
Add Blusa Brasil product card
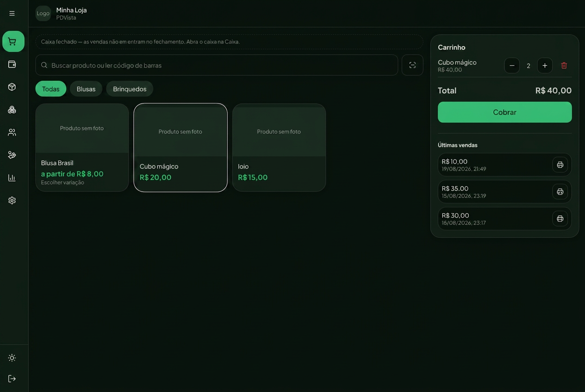tap(82, 147)
